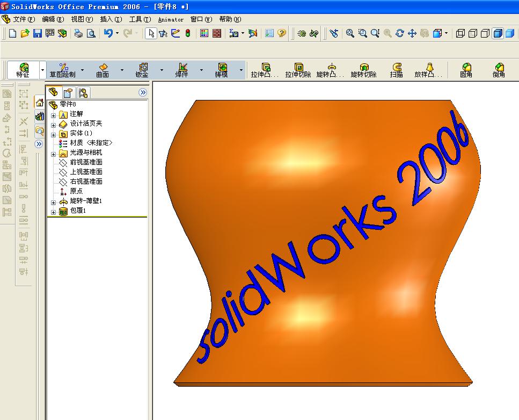Create a new document

(12, 33)
